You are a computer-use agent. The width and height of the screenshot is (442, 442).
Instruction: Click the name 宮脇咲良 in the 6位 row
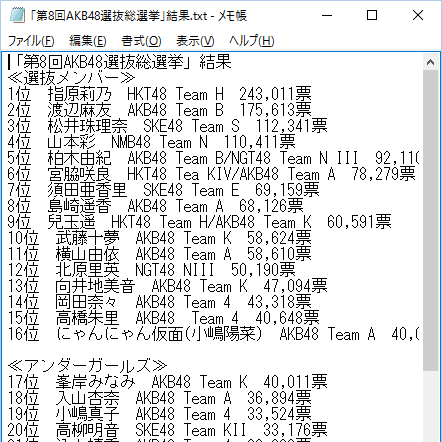(x=79, y=174)
